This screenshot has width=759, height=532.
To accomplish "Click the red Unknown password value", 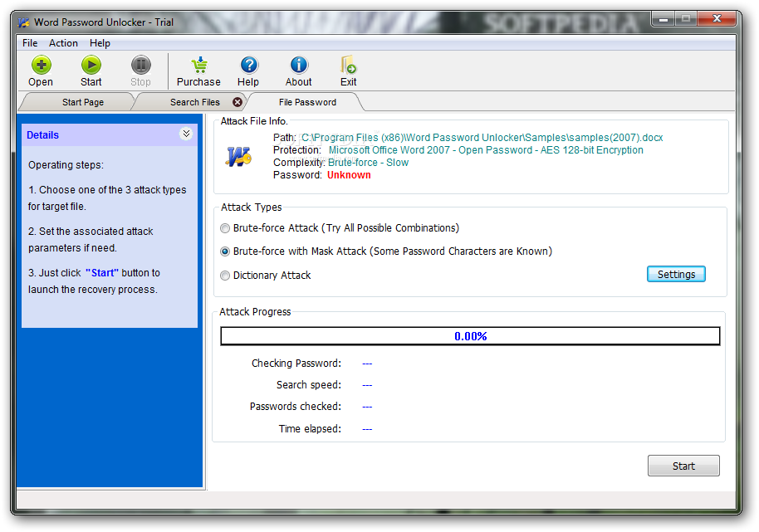I will tap(349, 175).
